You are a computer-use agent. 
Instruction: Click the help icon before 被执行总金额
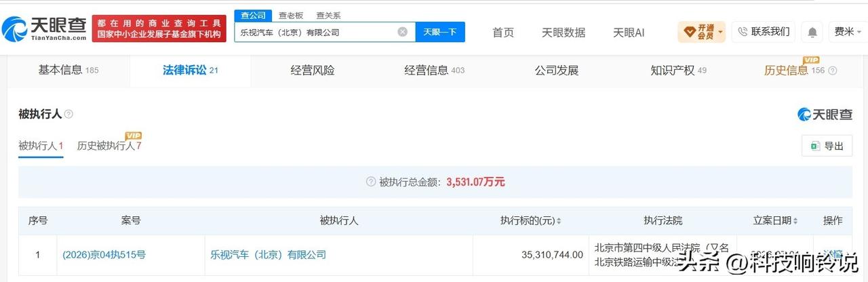coord(371,182)
